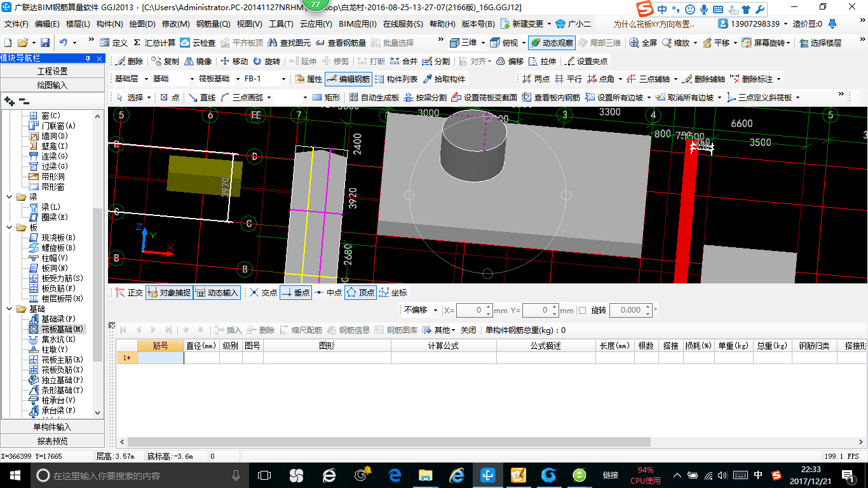Screen dimensions: 868x488
Task: Select the 删除 delete tool
Action: tap(130, 61)
